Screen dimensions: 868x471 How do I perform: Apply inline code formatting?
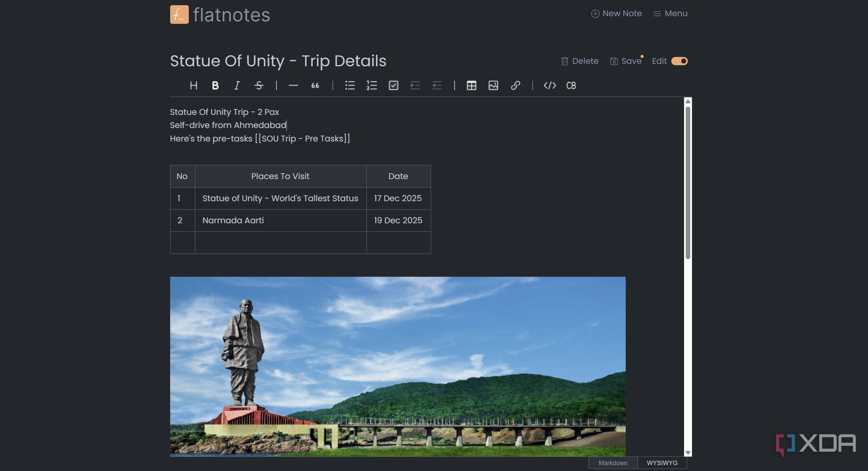550,86
